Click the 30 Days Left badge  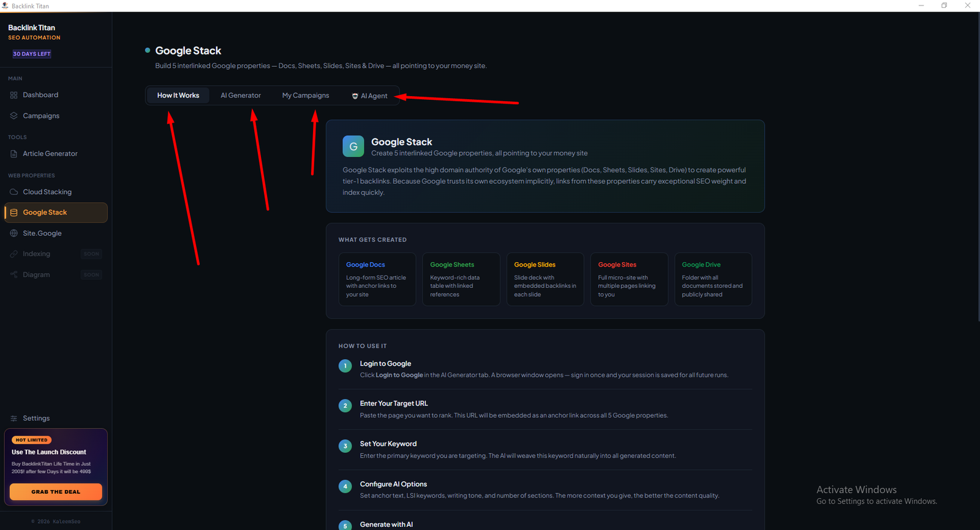(32, 54)
